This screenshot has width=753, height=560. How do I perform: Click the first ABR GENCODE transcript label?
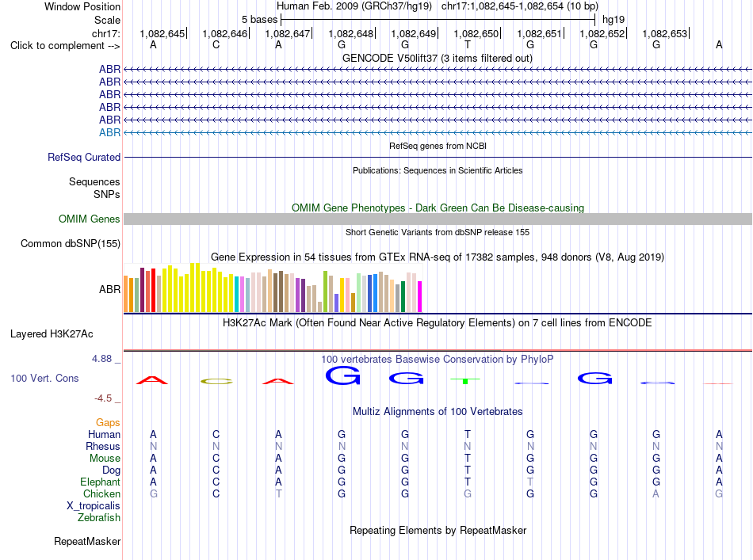point(109,69)
